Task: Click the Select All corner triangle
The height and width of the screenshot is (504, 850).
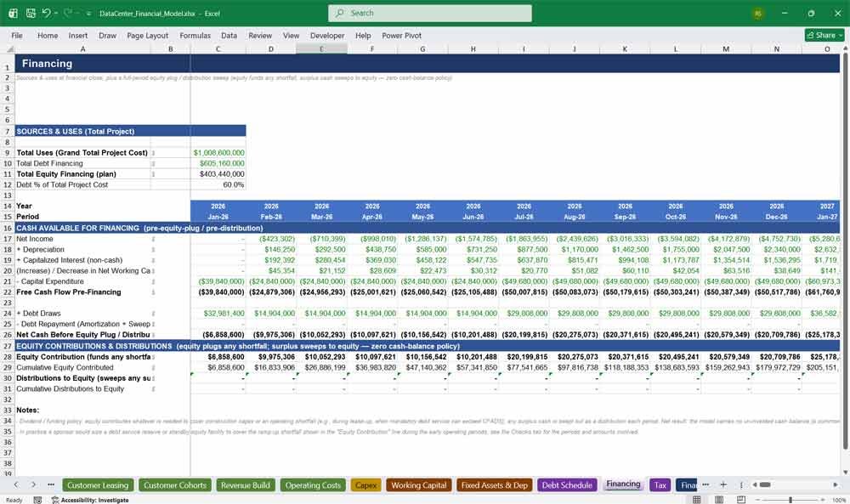Action: [x=9, y=49]
